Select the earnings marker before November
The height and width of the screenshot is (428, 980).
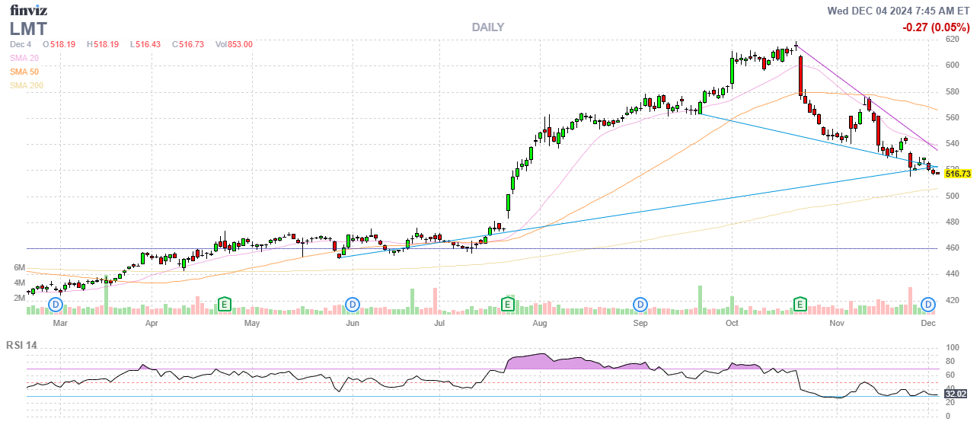[x=800, y=305]
